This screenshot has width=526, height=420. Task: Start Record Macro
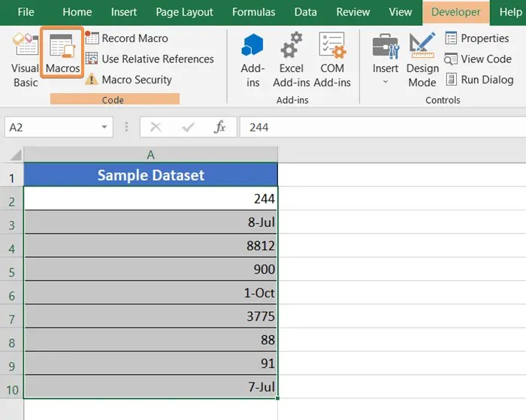(127, 38)
